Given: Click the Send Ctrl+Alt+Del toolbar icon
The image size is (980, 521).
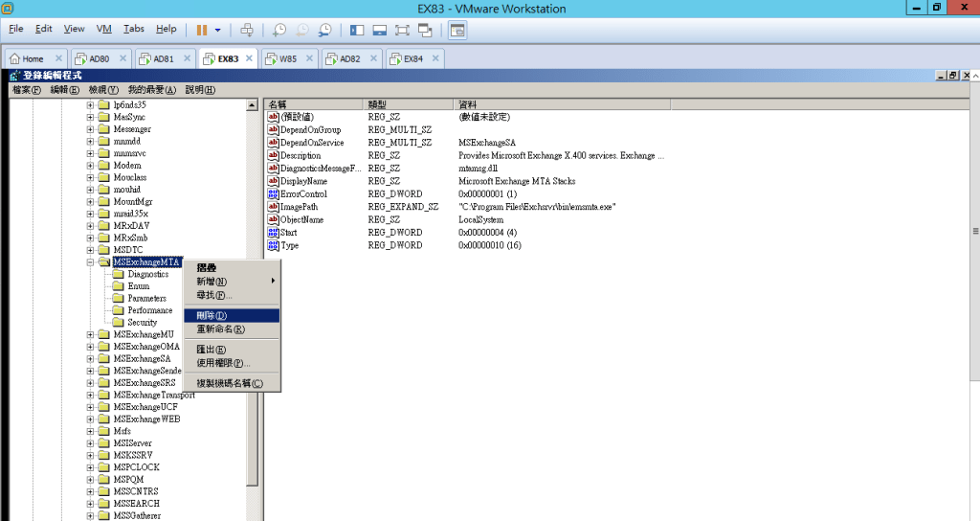Looking at the screenshot, I should click(248, 30).
